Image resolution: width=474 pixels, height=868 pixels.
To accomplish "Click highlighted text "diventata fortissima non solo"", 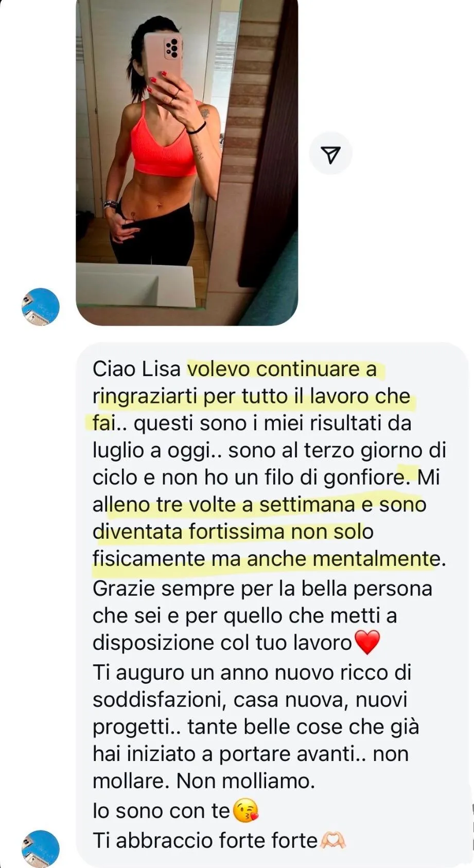I will (x=233, y=532).
